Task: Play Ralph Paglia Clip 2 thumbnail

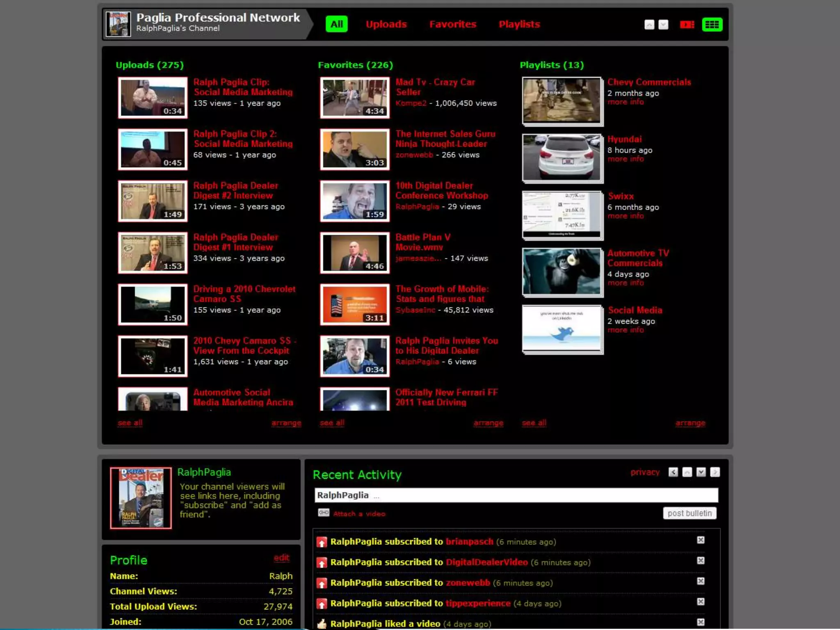Action: pos(153,149)
